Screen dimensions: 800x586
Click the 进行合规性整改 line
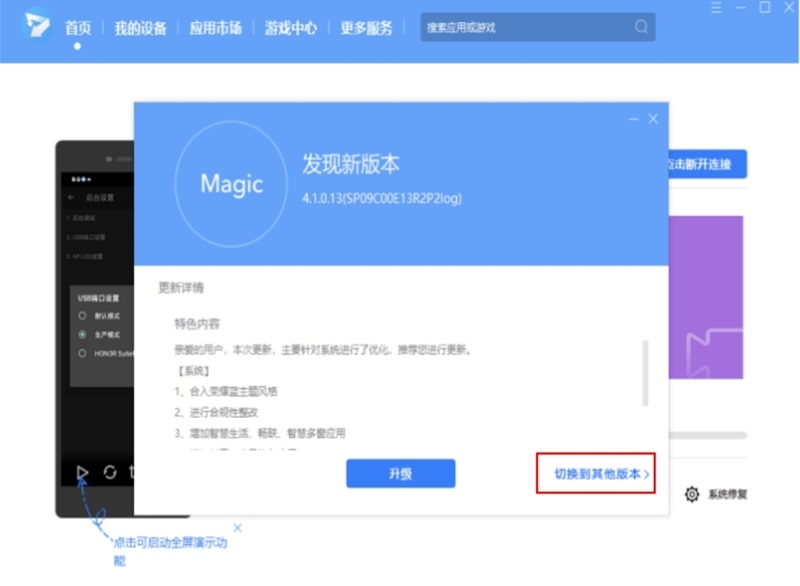(x=216, y=412)
